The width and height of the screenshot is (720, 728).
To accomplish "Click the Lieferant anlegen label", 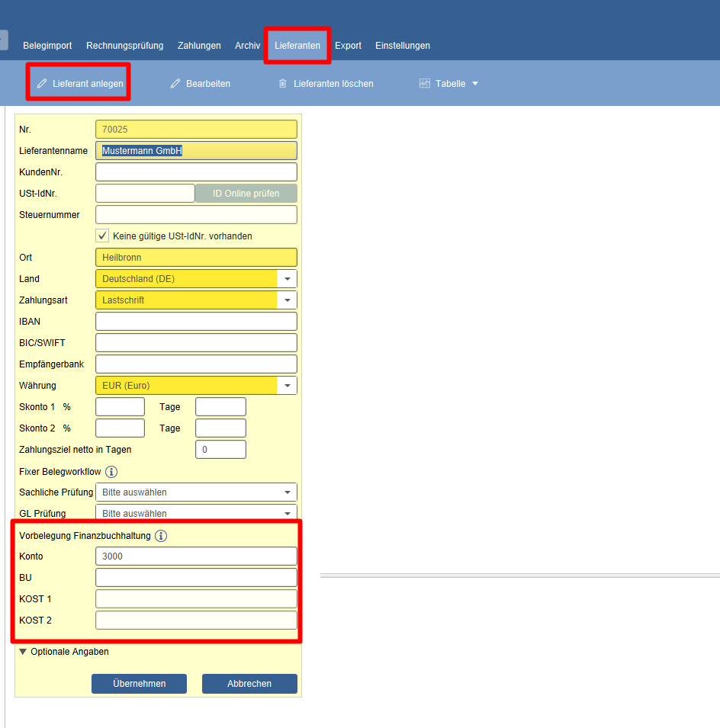I will [88, 84].
